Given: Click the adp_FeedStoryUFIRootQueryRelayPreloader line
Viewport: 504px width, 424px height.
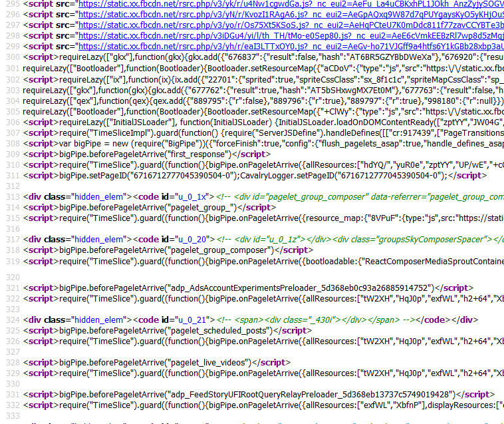Looking at the screenshot, I should tap(259, 395).
